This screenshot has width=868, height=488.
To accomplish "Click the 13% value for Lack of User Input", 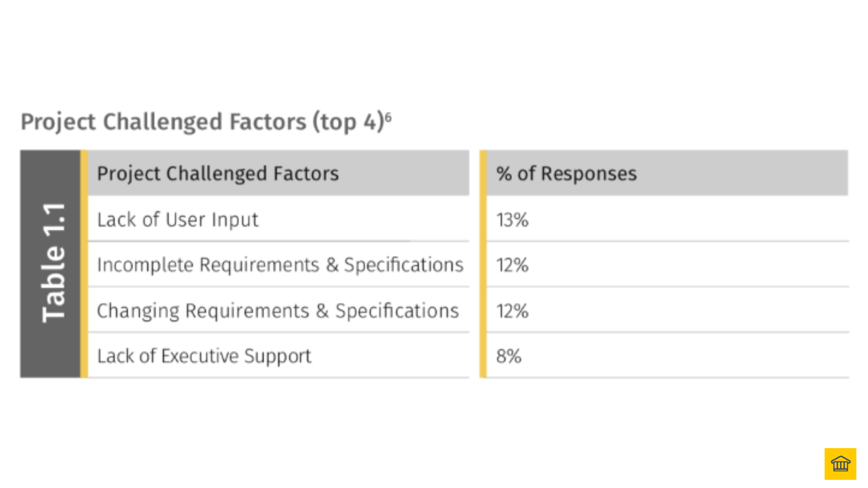I will point(512,220).
